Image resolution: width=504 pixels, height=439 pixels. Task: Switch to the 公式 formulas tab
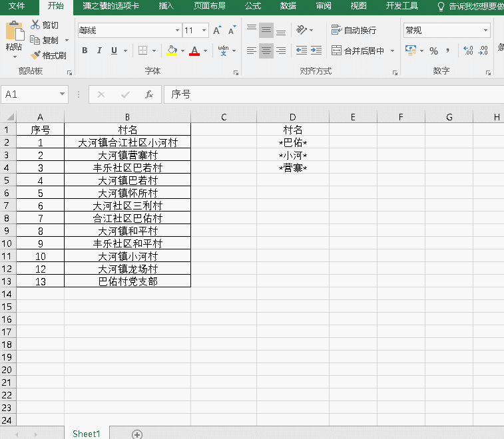point(253,6)
